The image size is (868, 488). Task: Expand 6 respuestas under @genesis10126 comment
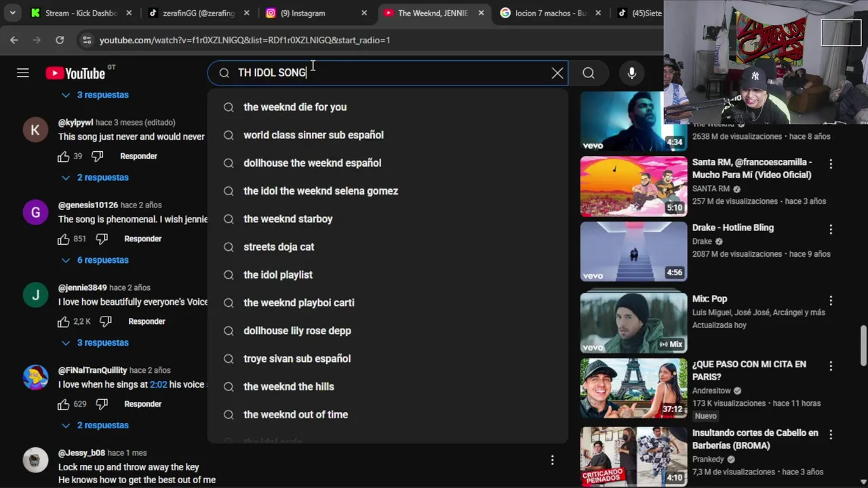click(95, 260)
